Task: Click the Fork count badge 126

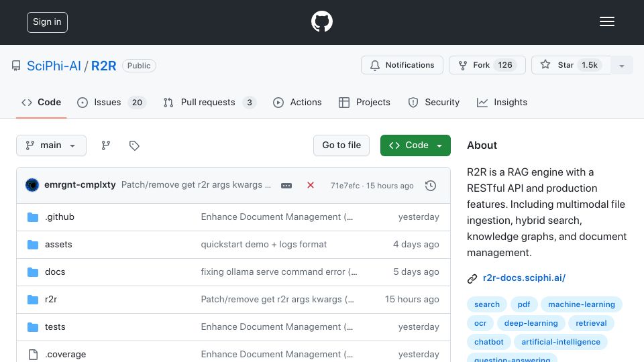Action: [x=504, y=65]
